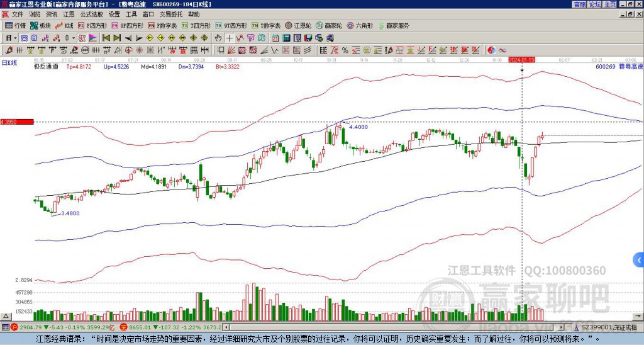Screen dimensions: 644x345
Task: Open the 设置 menu
Action: point(114,14)
